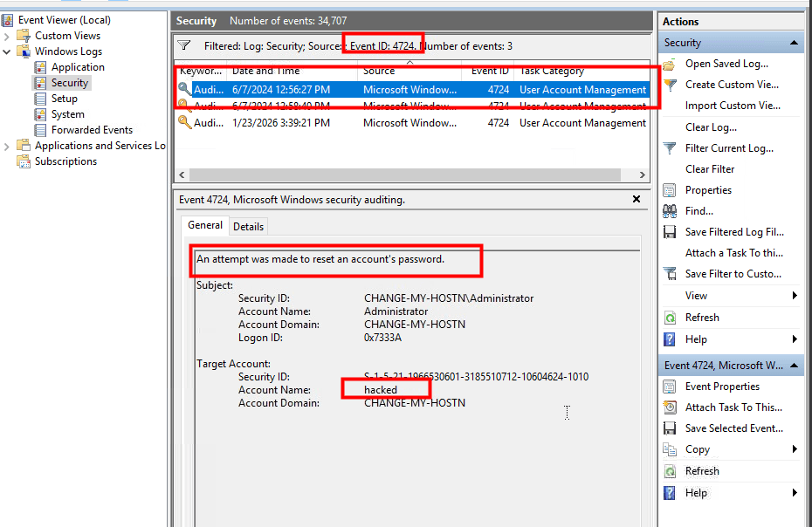The height and width of the screenshot is (527, 812).
Task: Collapse the Windows Logs tree node
Action: (x=7, y=51)
